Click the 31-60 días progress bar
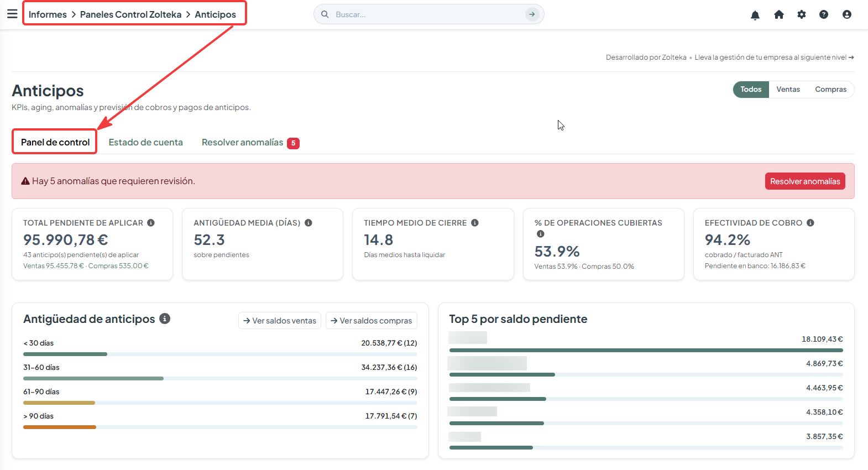Viewport: 868px width, 470px height. tap(220, 378)
